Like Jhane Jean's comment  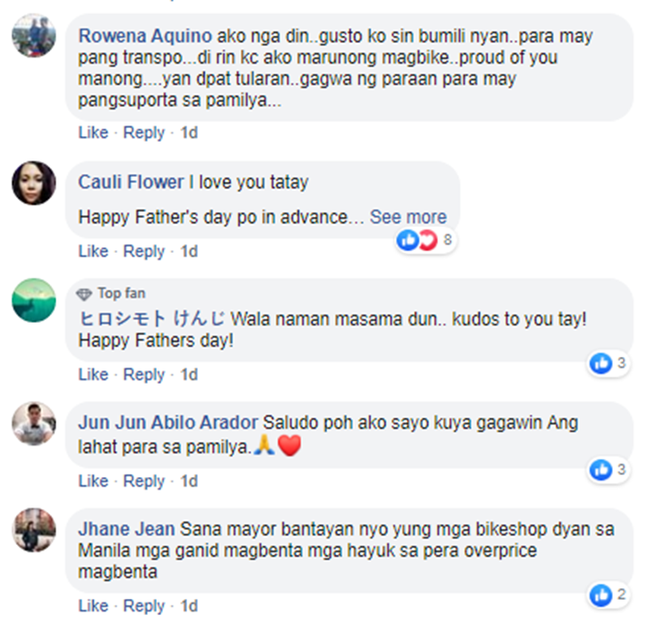[x=93, y=606]
